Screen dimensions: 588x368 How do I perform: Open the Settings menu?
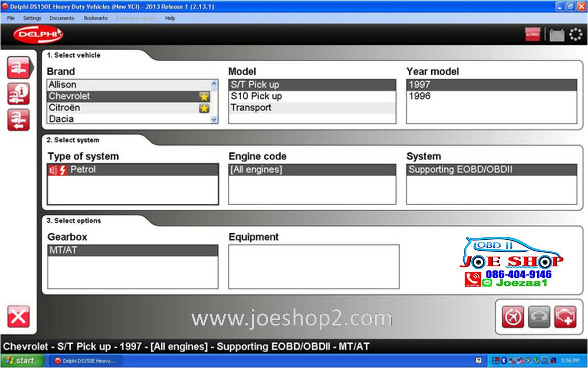tap(32, 18)
